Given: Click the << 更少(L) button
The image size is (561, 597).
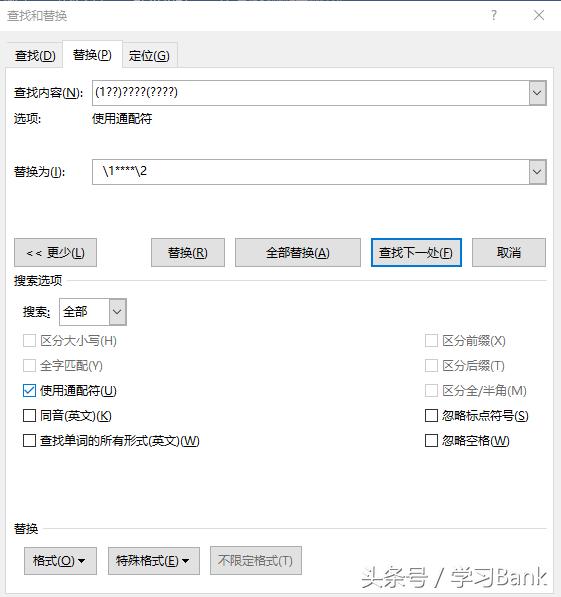Looking at the screenshot, I should [x=56, y=252].
